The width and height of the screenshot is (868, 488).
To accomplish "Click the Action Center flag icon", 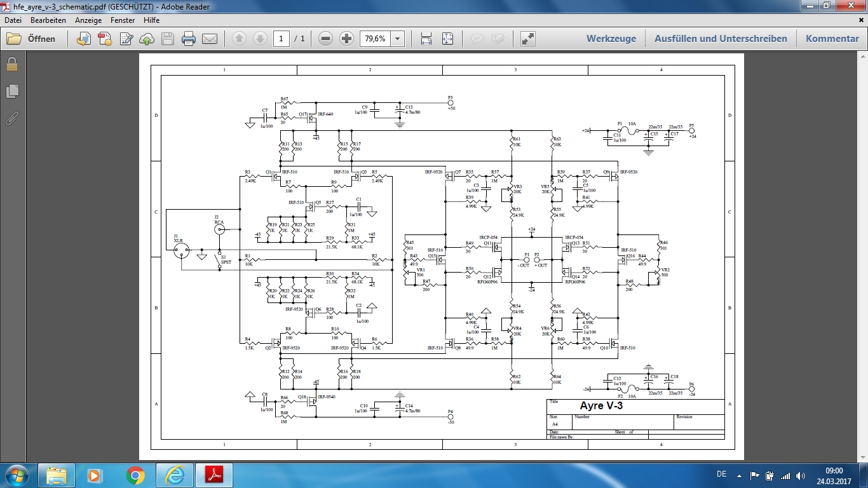I will pos(755,475).
